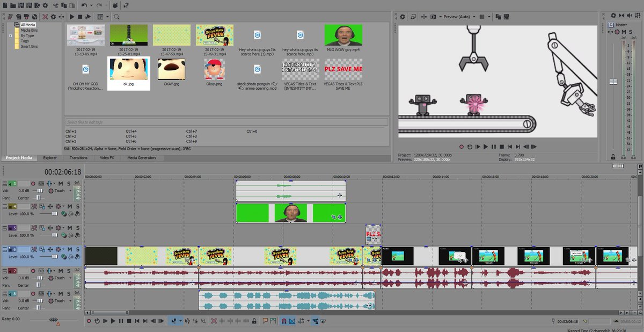Viewport: 644px width, 332px height.
Task: Open Get Media from the Web globe icon
Action: (34, 17)
